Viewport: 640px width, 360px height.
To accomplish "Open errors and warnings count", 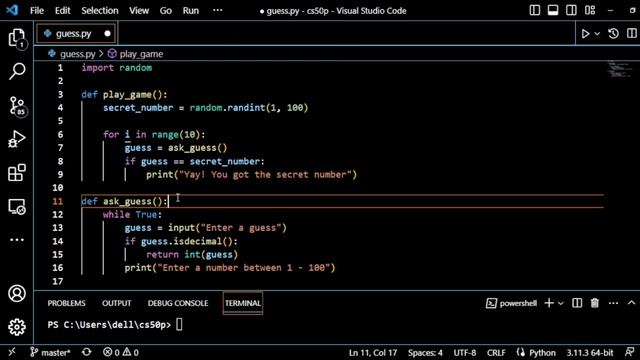I will pyautogui.click(x=121, y=352).
